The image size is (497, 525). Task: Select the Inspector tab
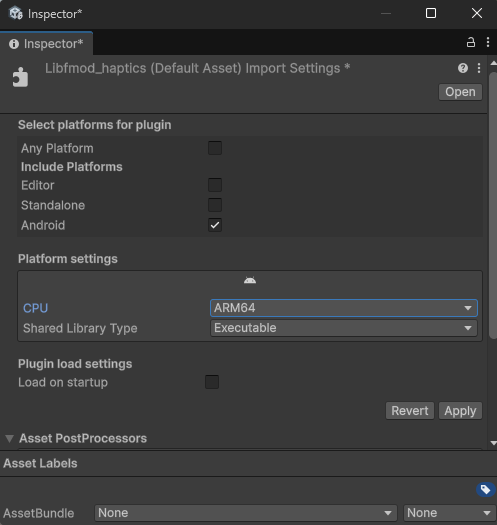47,44
